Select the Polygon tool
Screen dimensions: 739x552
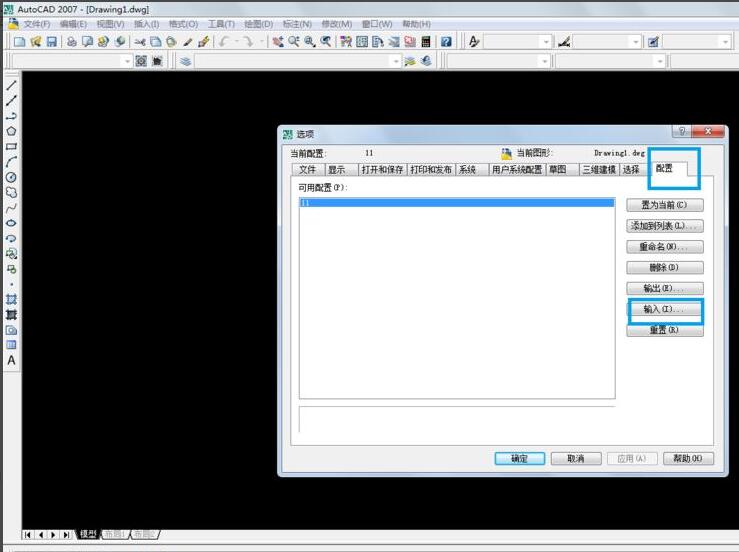point(11,131)
